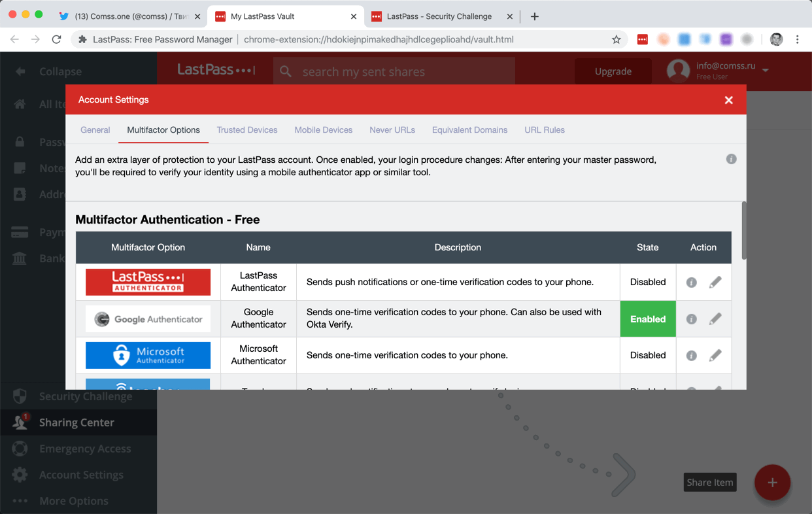
Task: Click the LastPass extension icon in toolbar
Action: tap(643, 39)
